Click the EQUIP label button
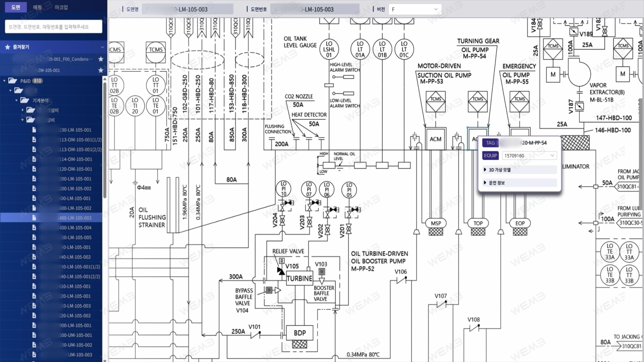Image resolution: width=644 pixels, height=362 pixels. coord(490,156)
